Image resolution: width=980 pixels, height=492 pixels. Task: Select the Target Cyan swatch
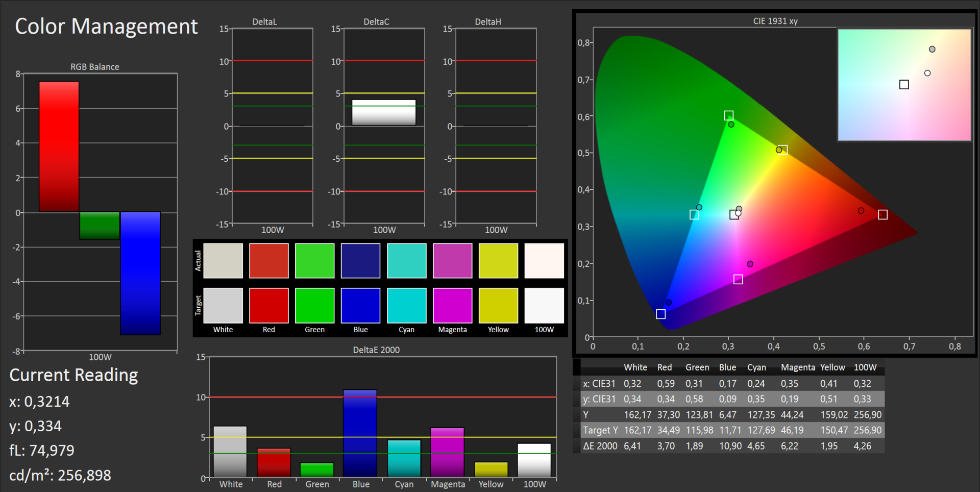[407, 306]
